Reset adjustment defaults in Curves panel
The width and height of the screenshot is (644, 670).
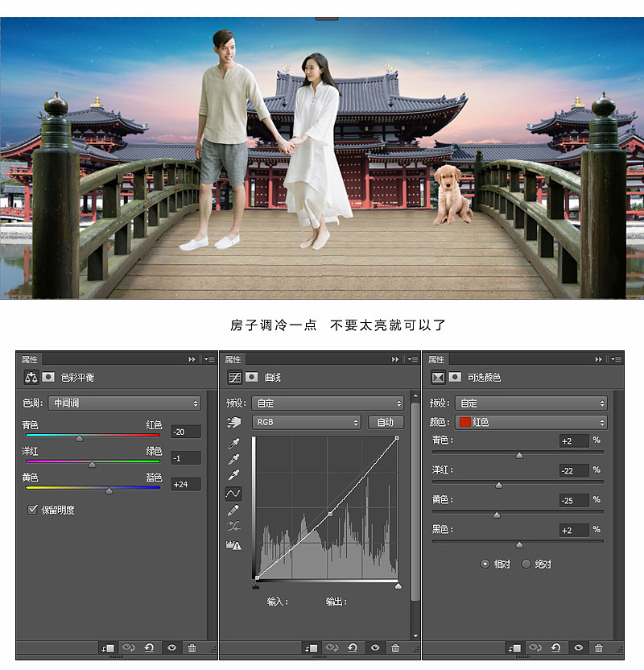coord(353,647)
